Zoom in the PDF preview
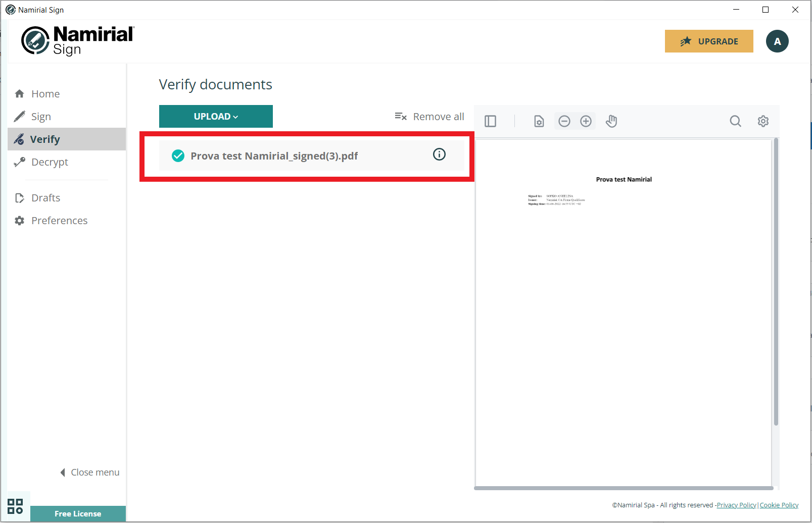Screen dimensions: 812x523 tap(586, 121)
